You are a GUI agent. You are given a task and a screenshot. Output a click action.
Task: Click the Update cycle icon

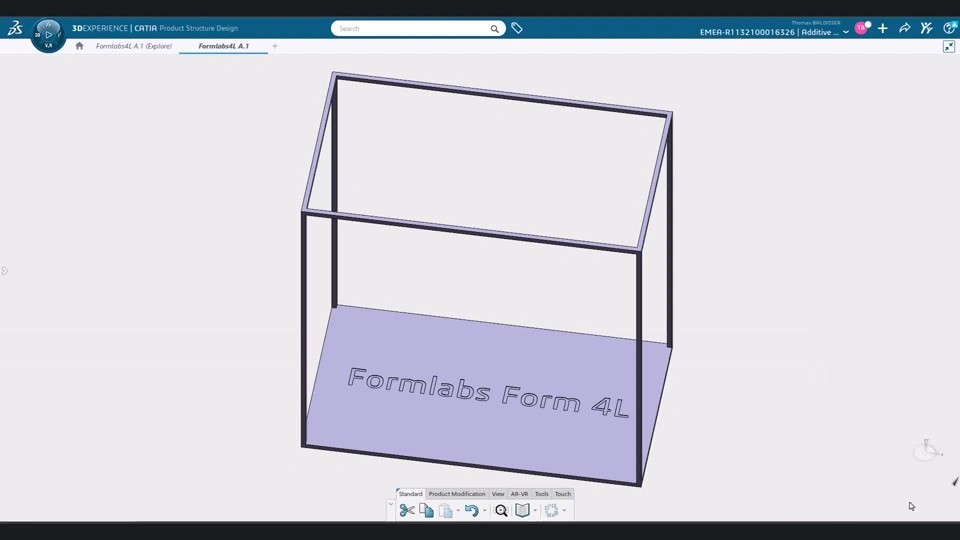[551, 510]
